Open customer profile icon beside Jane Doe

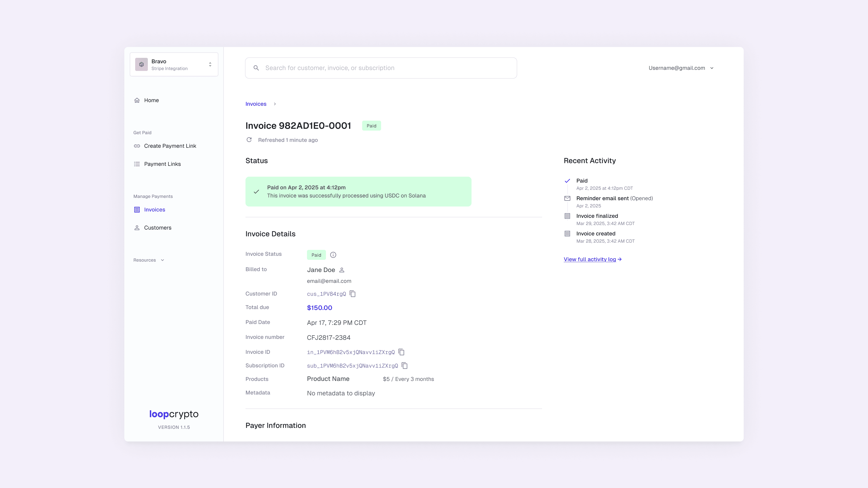(x=342, y=270)
